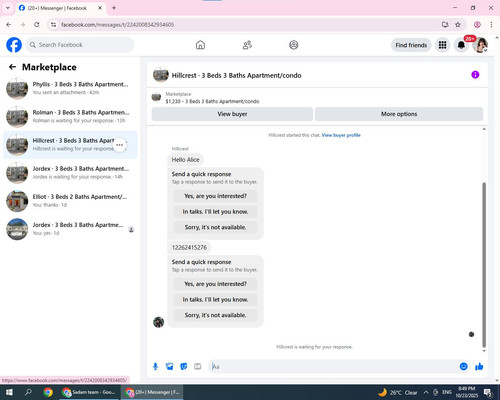Image resolution: width=500 pixels, height=400 pixels.
Task: Open the Chrome taskbar icon
Action: 48,392
